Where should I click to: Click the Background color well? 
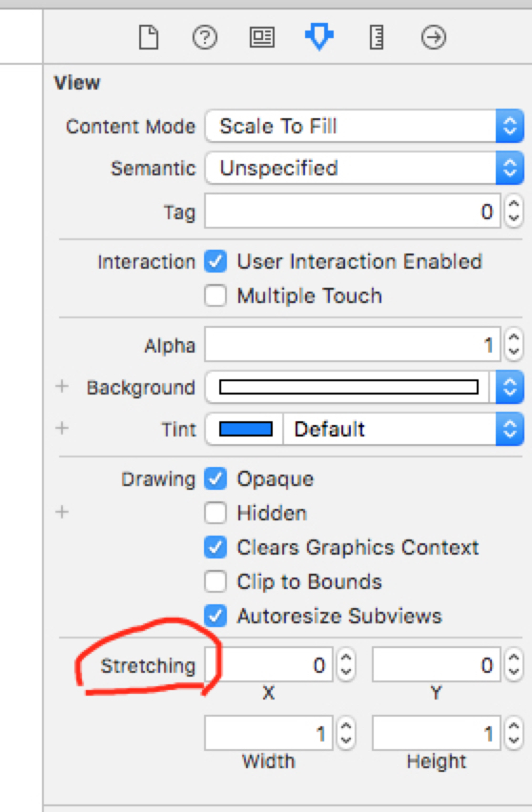(x=349, y=387)
